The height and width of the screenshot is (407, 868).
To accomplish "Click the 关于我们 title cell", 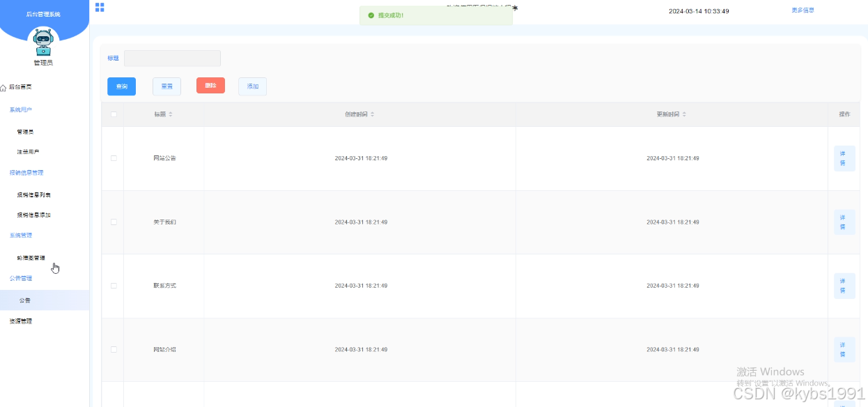I will [x=164, y=222].
